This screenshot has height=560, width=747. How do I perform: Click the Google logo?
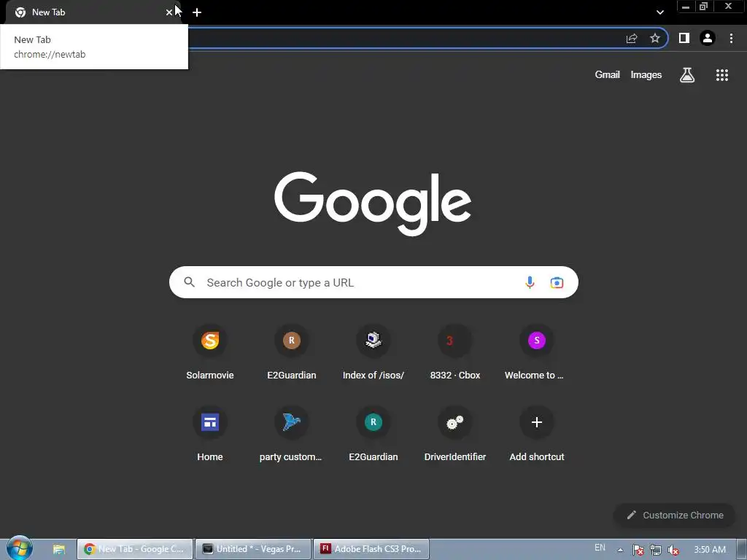pos(373,203)
